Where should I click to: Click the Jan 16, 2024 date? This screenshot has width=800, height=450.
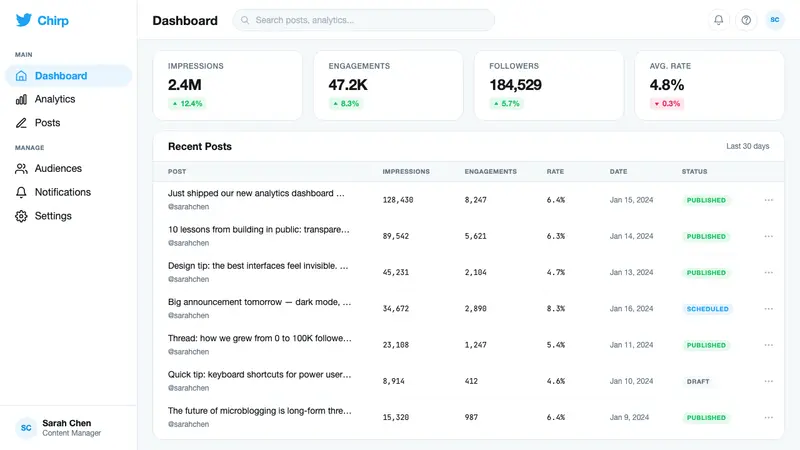coord(631,309)
